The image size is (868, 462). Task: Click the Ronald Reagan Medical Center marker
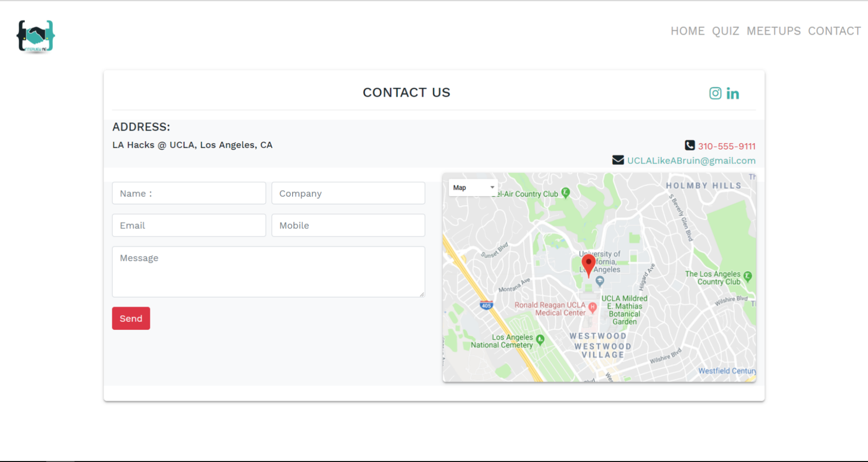point(592,308)
